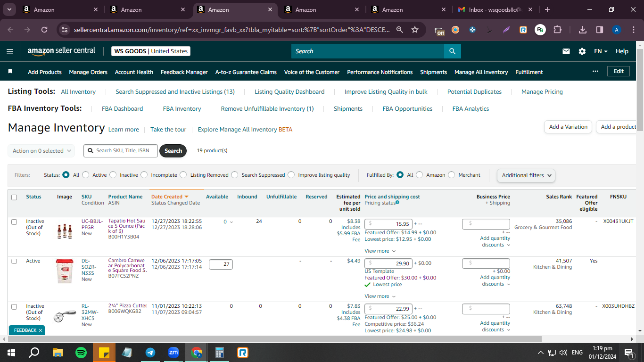
Task: Open the Seller Central hamburger menu
Action: [10, 51]
